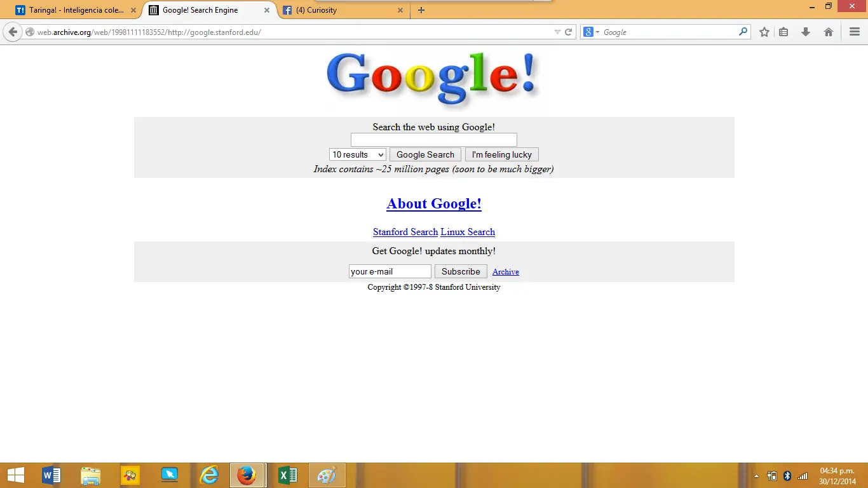This screenshot has height=488, width=868.
Task: Launch Word from the taskbar
Action: (x=51, y=475)
